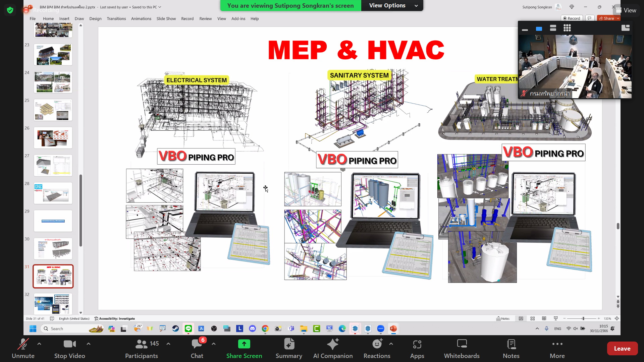Screen dimensions: 644x362
Task: Select slide 32 thumbnail
Action: pos(53,304)
